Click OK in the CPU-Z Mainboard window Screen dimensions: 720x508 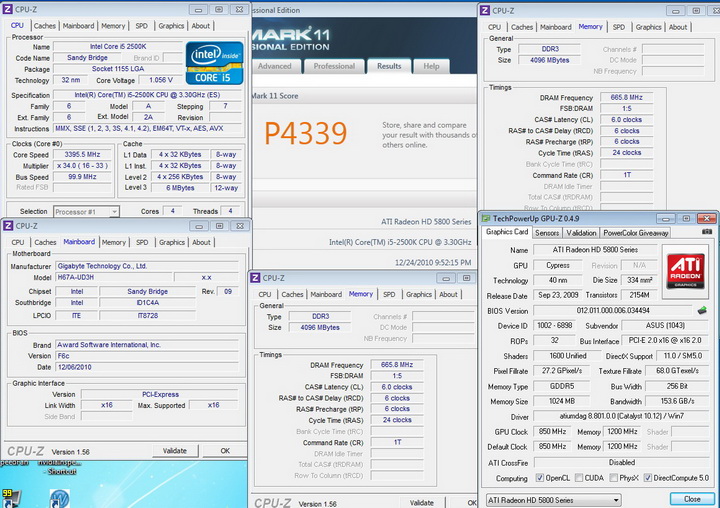click(225, 451)
